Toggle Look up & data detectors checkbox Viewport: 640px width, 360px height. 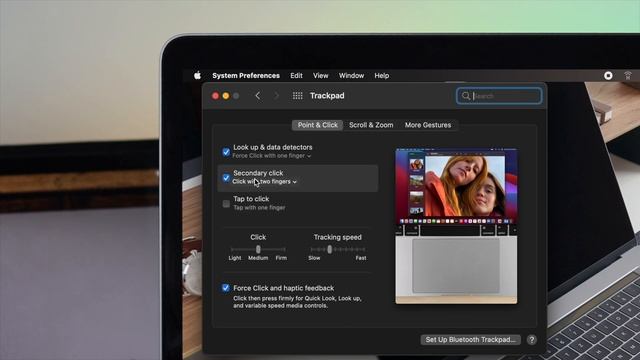point(226,152)
